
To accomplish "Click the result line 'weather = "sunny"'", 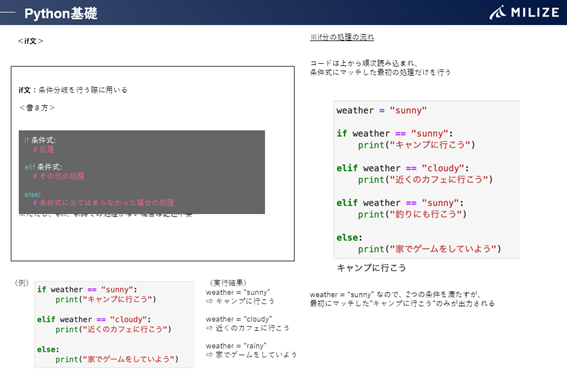I will [x=238, y=292].
